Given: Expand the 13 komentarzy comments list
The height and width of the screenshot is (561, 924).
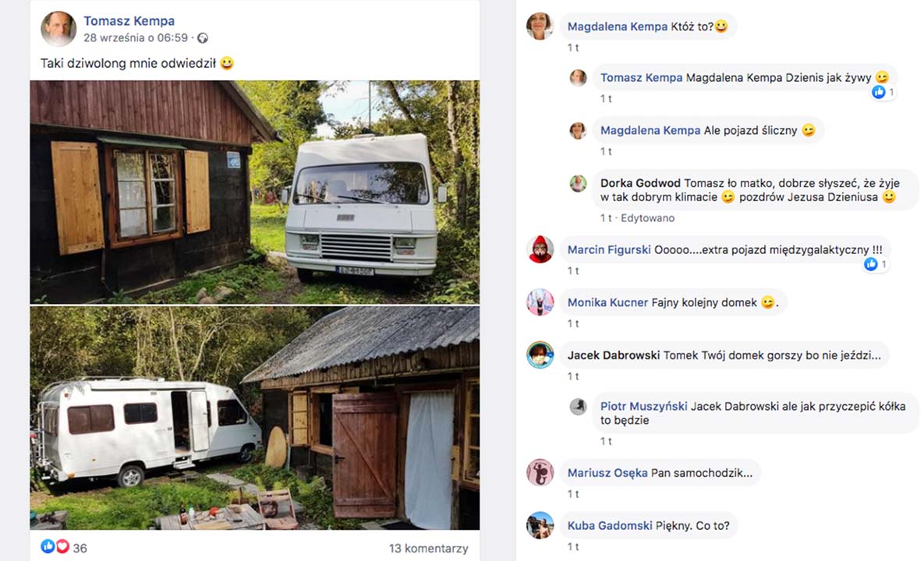Looking at the screenshot, I should tap(428, 549).
